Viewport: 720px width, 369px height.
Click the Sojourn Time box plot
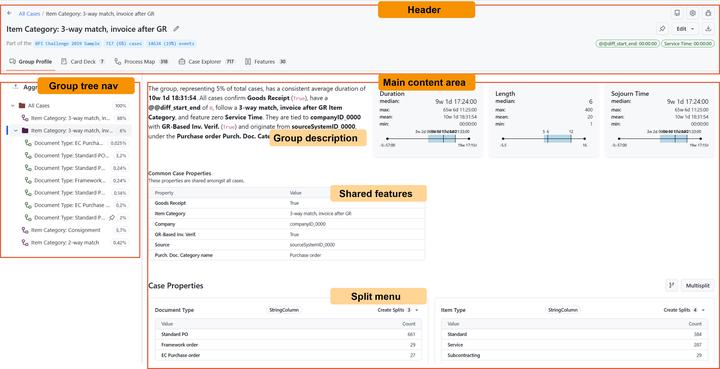point(659,139)
